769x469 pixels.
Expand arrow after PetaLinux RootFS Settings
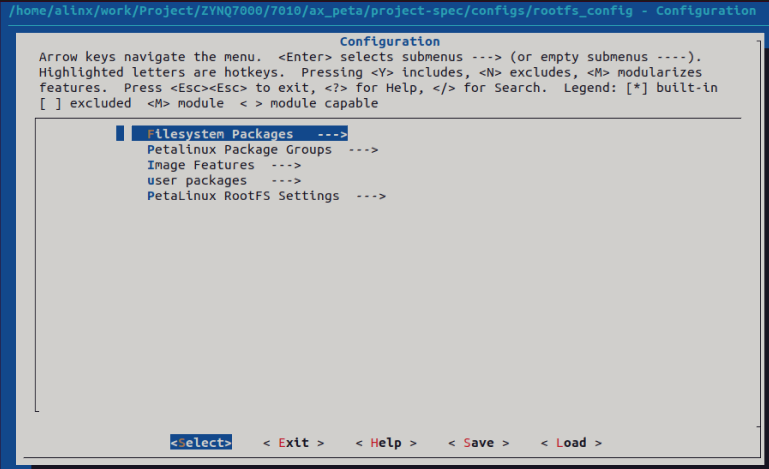click(x=371, y=196)
